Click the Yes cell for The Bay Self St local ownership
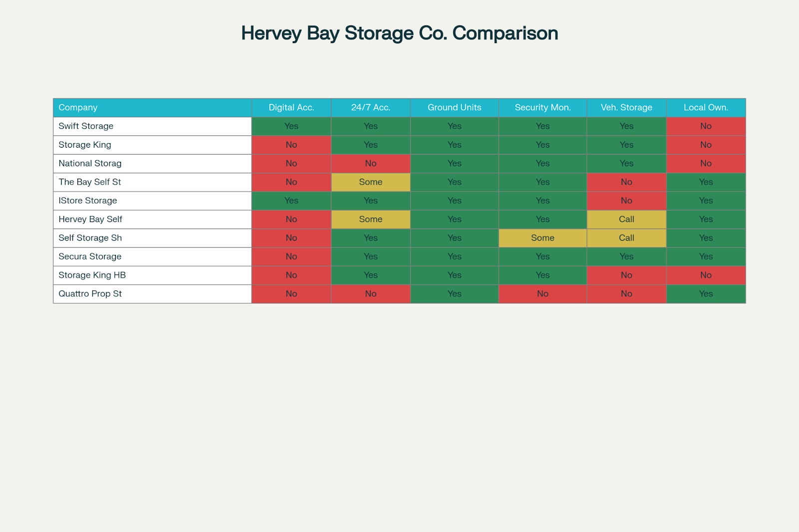This screenshot has width=799, height=532. pyautogui.click(x=706, y=182)
